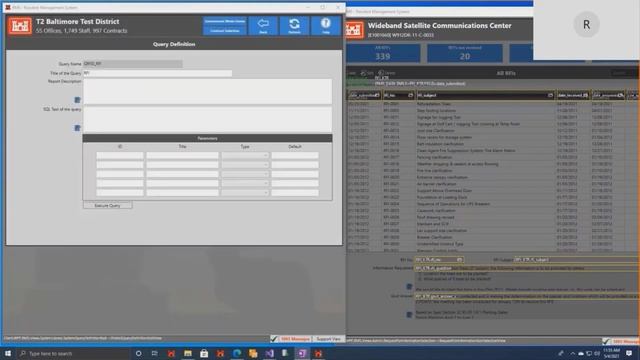Click the RFI No field below the RFI table
This screenshot has height=360, width=640.
439,260
